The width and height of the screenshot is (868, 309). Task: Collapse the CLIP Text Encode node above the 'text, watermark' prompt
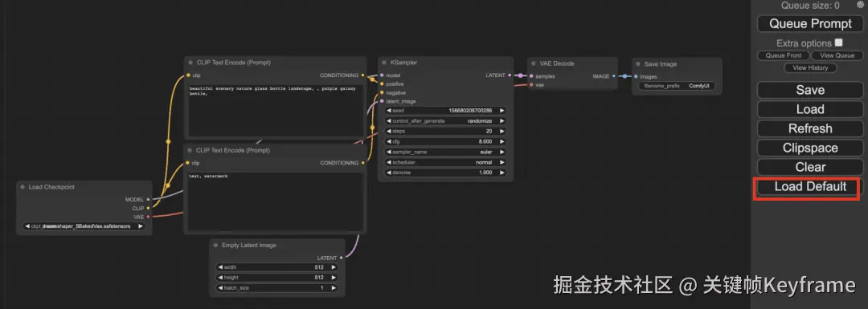point(190,150)
